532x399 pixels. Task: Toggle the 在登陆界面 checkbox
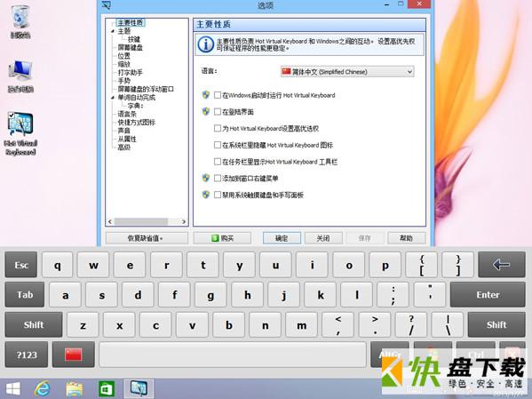(x=218, y=112)
